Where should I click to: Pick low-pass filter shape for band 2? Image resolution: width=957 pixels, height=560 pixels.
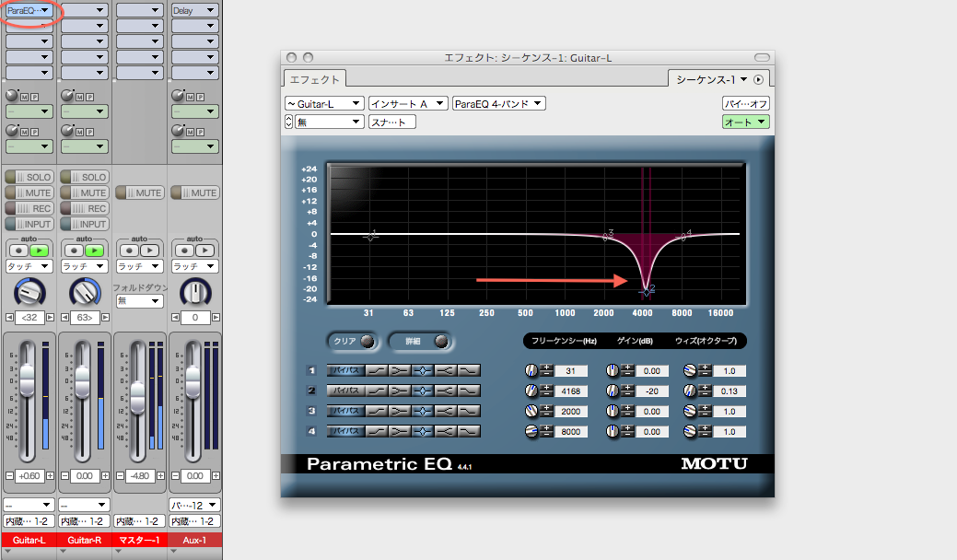pos(468,391)
